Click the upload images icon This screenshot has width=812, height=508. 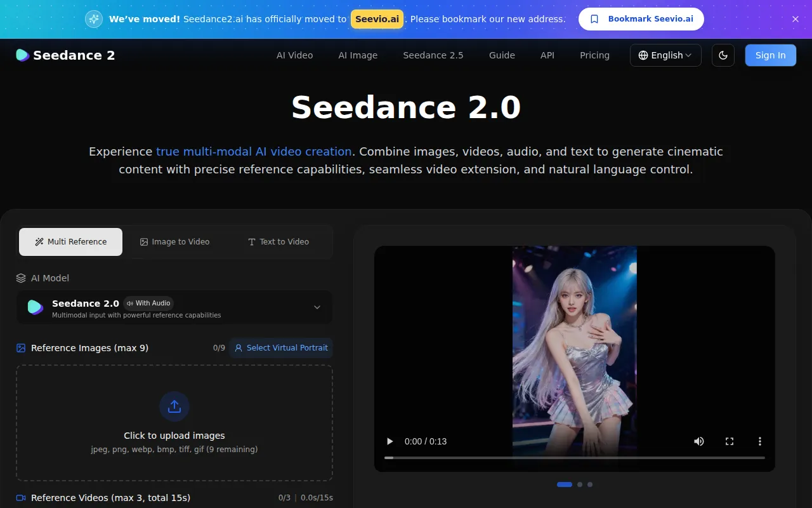[x=174, y=406]
